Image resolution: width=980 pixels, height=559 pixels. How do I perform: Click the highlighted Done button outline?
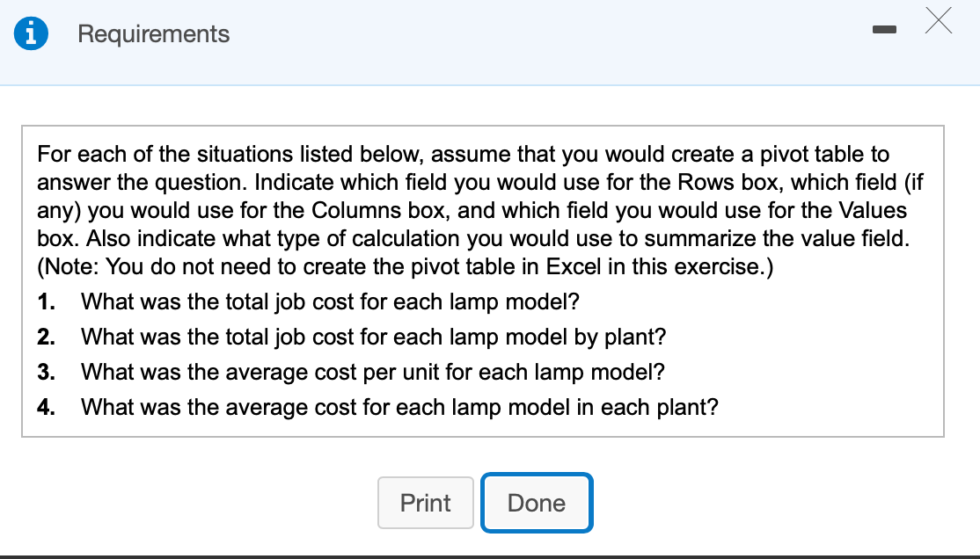537,503
